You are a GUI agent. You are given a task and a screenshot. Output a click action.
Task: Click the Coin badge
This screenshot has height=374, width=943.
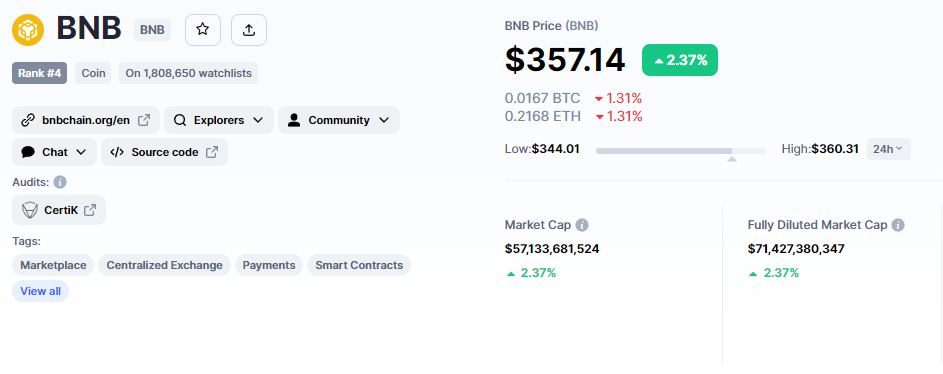click(93, 73)
